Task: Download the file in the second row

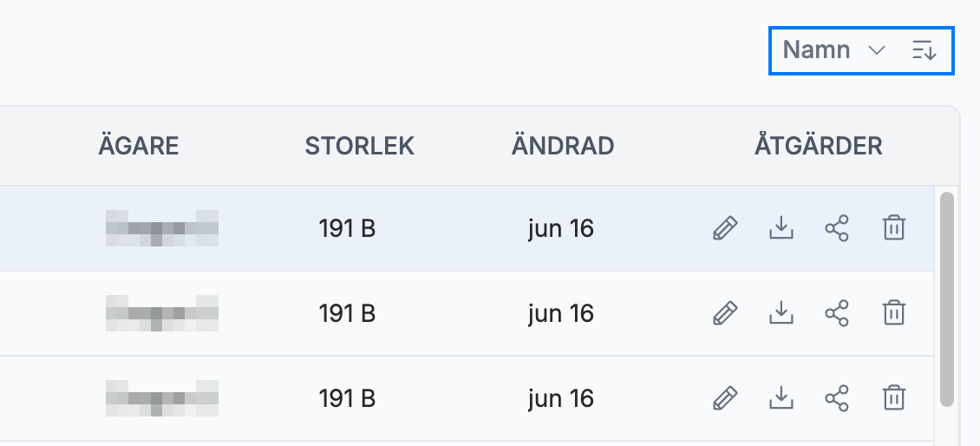Action: [781, 312]
